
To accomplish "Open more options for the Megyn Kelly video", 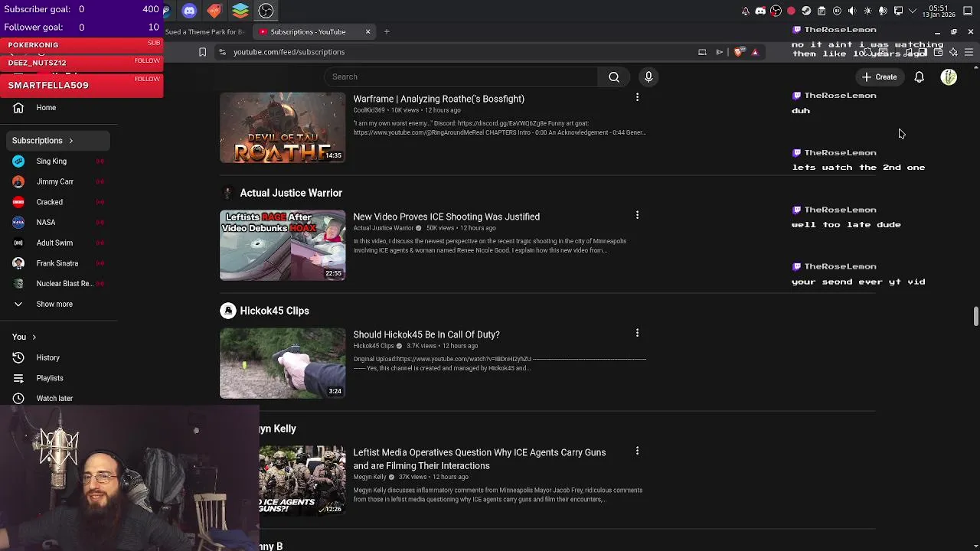I will click(x=637, y=451).
